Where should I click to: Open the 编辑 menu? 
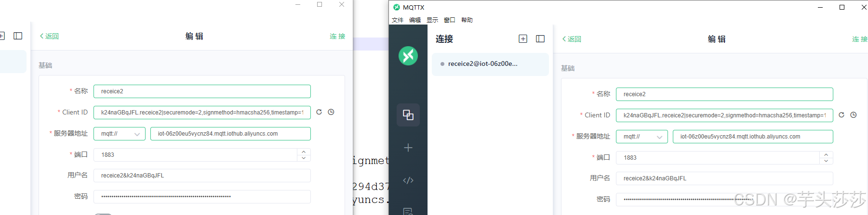pos(415,20)
